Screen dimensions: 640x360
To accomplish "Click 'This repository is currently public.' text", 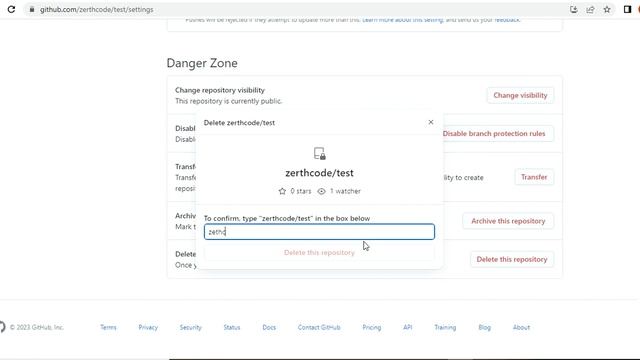I will (x=229, y=101).
